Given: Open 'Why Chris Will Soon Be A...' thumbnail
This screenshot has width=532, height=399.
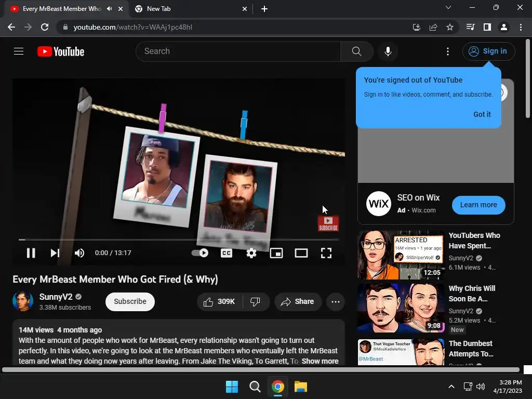Looking at the screenshot, I should click(x=401, y=308).
